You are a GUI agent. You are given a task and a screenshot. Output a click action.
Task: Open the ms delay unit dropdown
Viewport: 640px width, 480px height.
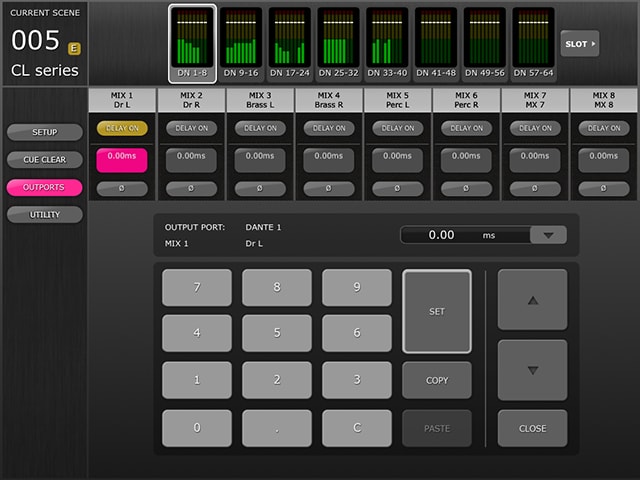pyautogui.click(x=548, y=235)
